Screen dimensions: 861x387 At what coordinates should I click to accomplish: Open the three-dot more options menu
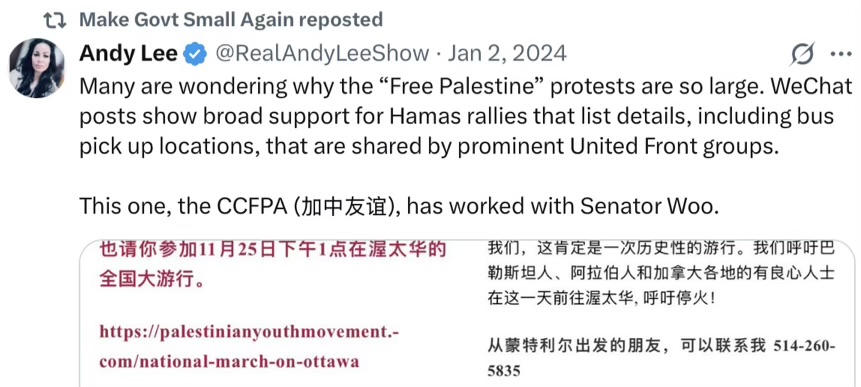click(841, 55)
